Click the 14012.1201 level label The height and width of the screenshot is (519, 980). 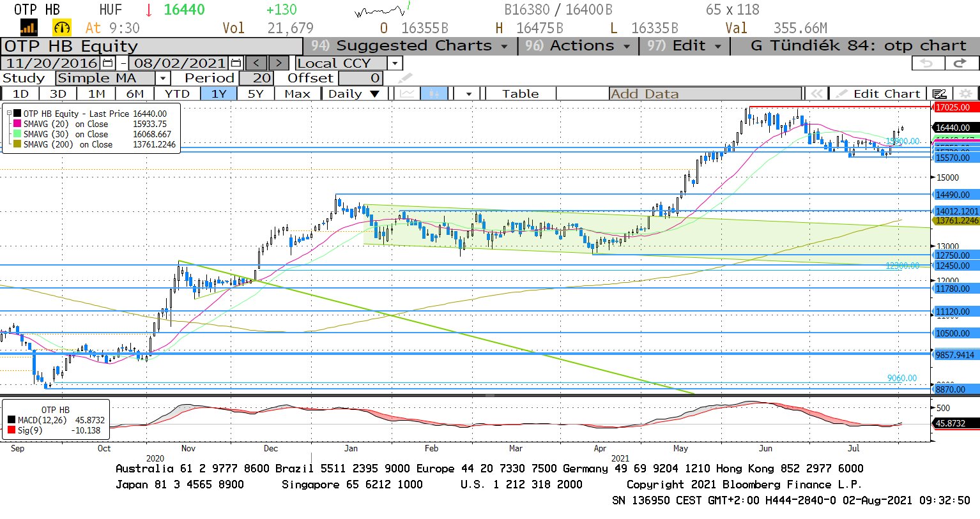[x=956, y=211]
